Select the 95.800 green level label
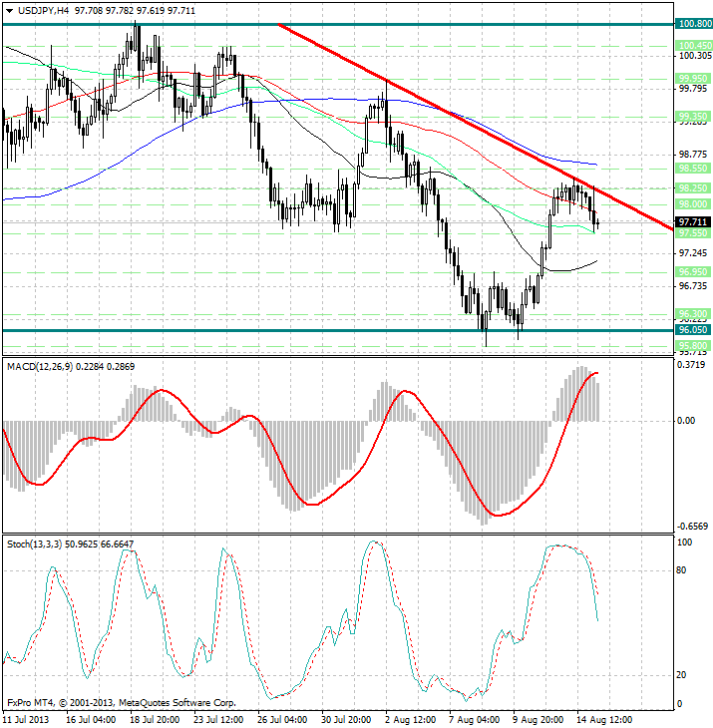 (x=693, y=346)
